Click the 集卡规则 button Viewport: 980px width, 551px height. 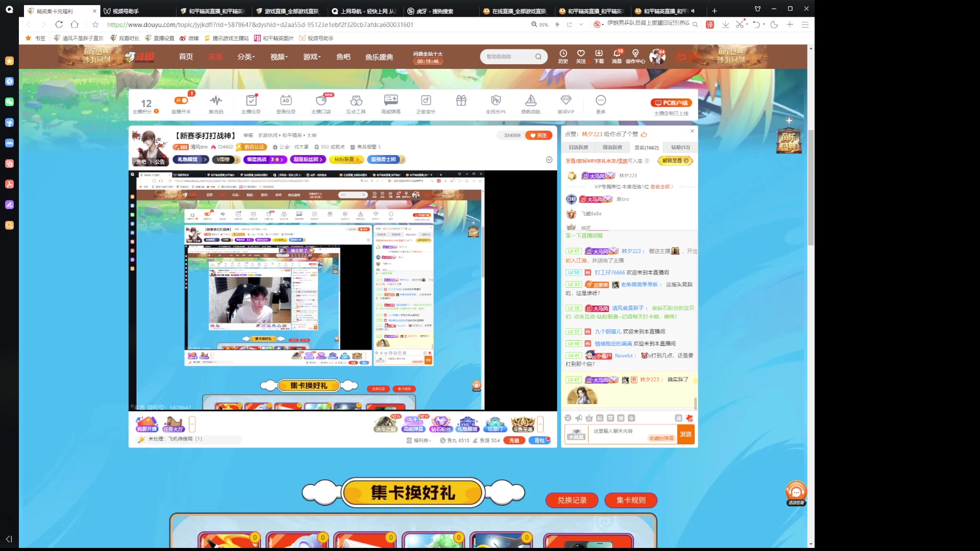631,500
